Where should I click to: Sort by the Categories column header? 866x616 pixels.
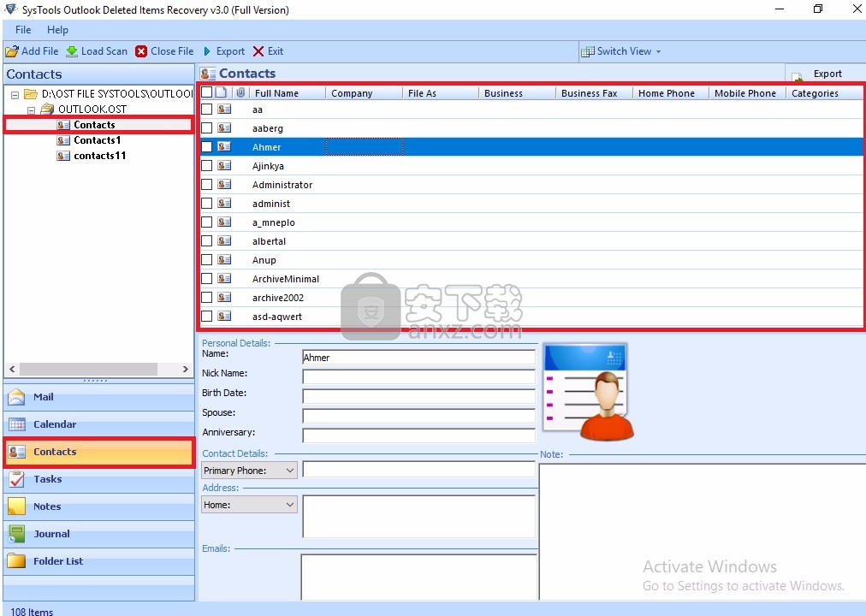pyautogui.click(x=825, y=93)
